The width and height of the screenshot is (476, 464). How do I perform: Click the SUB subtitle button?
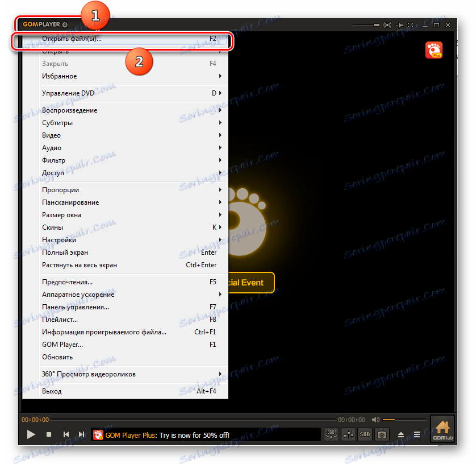pyautogui.click(x=365, y=434)
